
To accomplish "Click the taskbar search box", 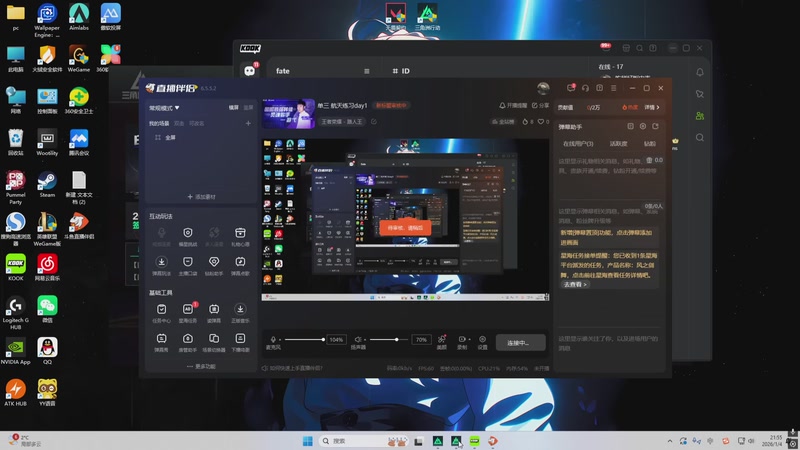I will pos(364,441).
